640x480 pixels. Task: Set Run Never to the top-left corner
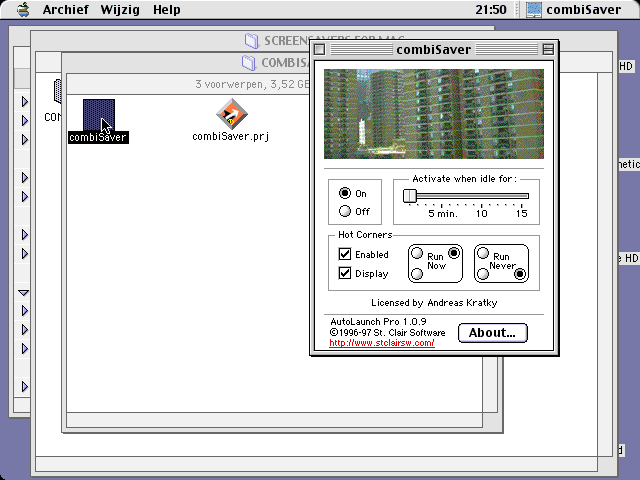483,253
